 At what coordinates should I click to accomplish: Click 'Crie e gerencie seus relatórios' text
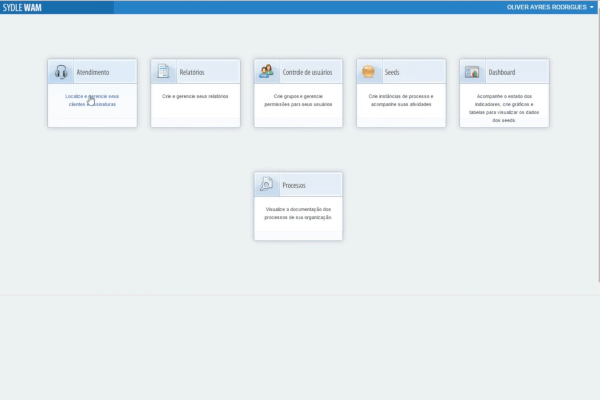(x=195, y=96)
